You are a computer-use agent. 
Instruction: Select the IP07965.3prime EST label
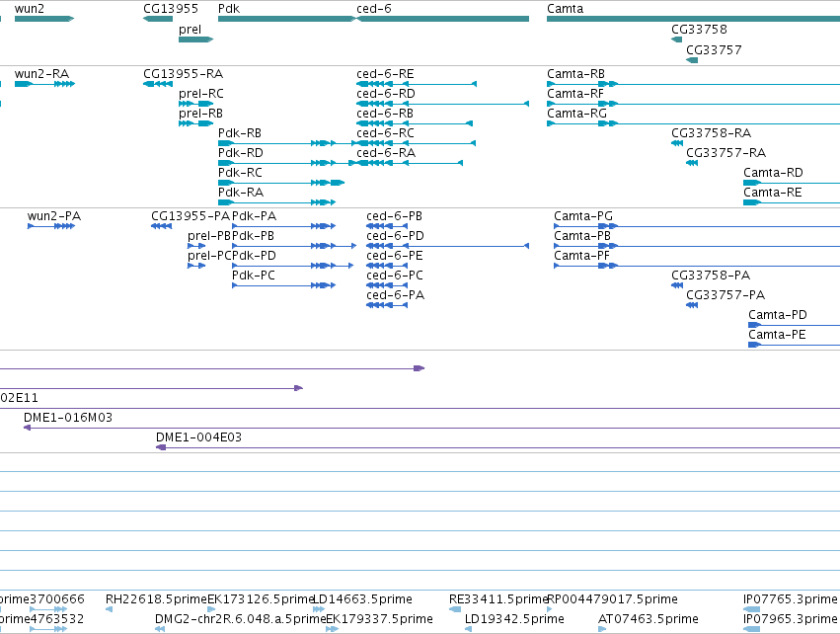coord(791,619)
